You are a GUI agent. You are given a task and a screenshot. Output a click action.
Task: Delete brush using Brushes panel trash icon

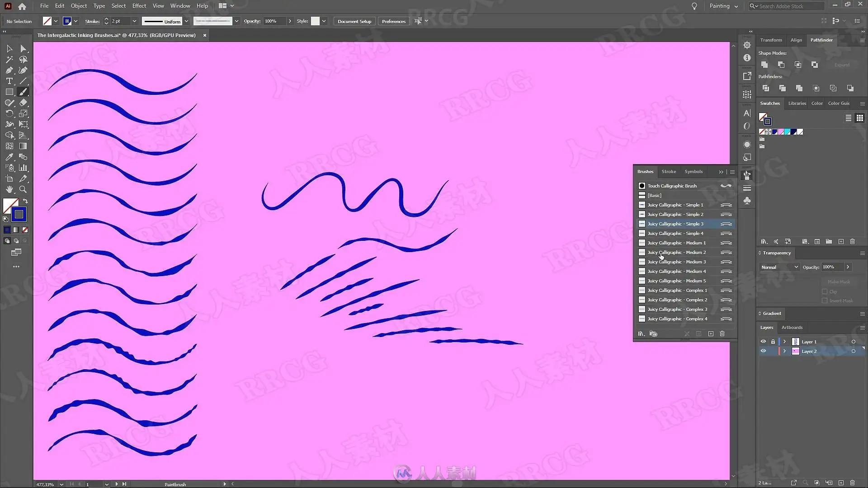pyautogui.click(x=722, y=334)
